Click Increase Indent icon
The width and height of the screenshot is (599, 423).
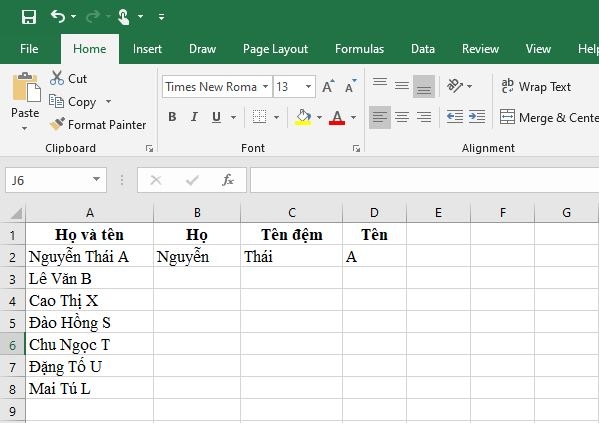477,117
